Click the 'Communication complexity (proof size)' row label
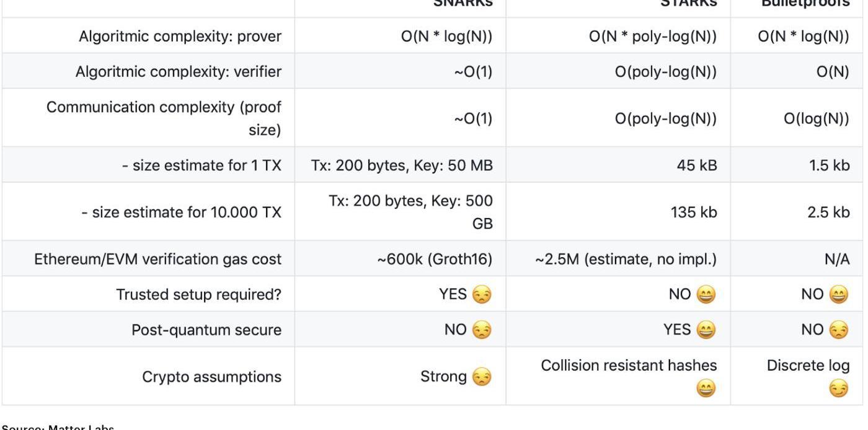 (164, 118)
